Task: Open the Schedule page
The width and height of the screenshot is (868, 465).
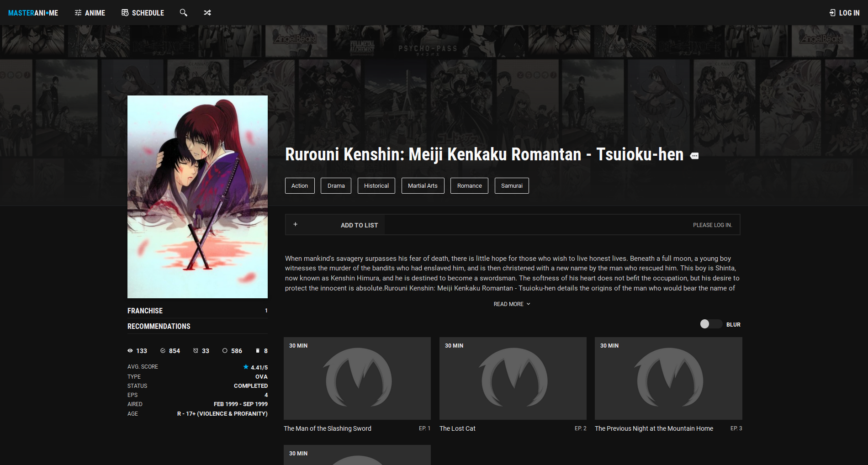Action: (143, 13)
